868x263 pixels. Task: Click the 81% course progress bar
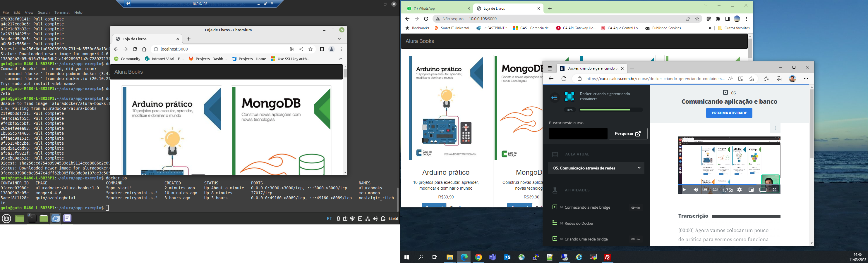click(x=610, y=110)
